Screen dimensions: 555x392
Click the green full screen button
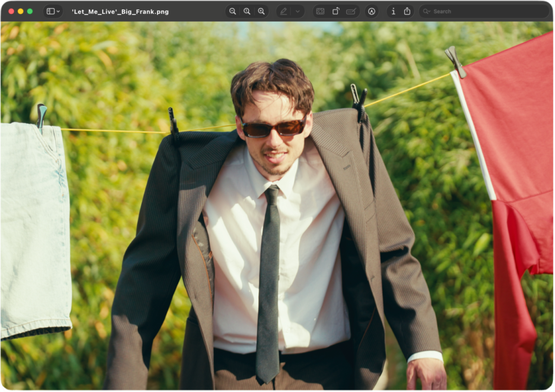(30, 11)
